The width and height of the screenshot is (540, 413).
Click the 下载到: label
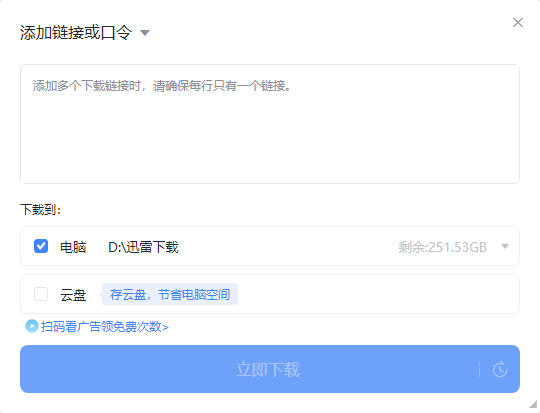(41, 209)
